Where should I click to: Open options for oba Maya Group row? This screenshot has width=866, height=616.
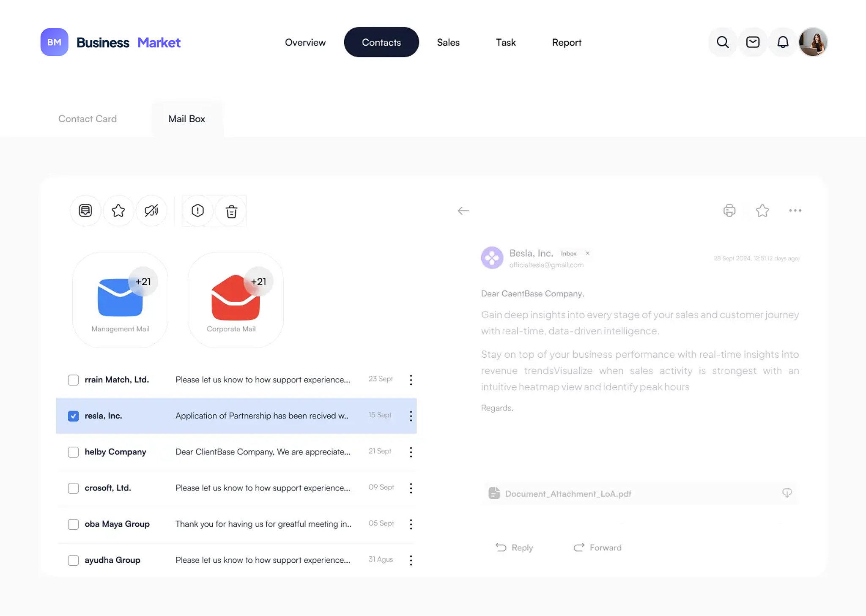(x=411, y=524)
